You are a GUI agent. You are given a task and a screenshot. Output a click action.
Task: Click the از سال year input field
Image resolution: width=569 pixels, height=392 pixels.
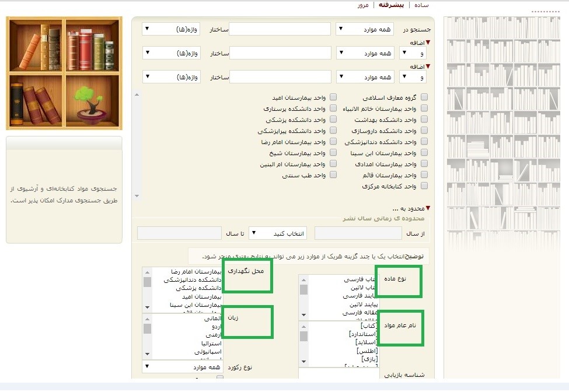tap(358, 233)
